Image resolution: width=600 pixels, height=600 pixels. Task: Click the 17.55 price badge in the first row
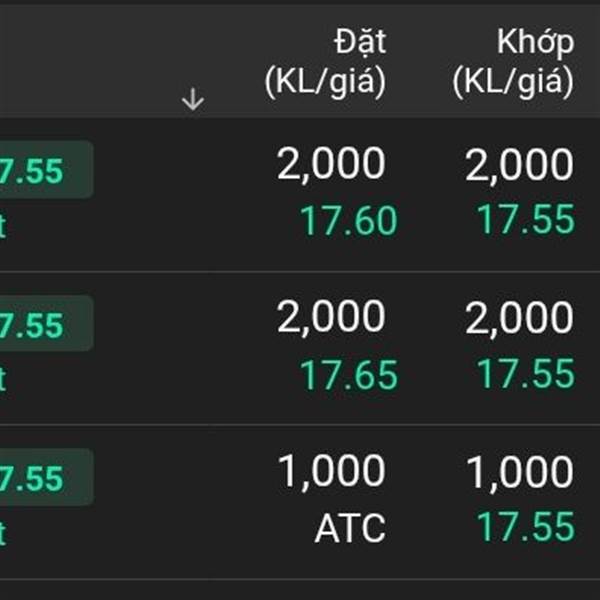point(40,171)
